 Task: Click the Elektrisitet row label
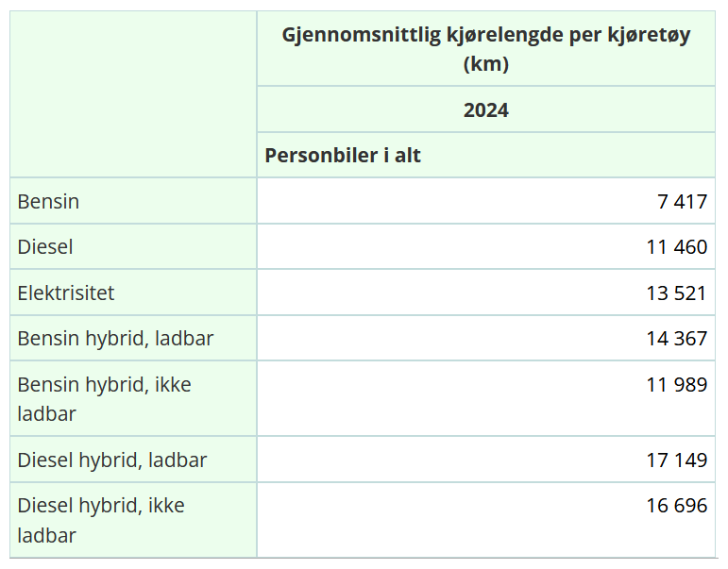(x=66, y=293)
